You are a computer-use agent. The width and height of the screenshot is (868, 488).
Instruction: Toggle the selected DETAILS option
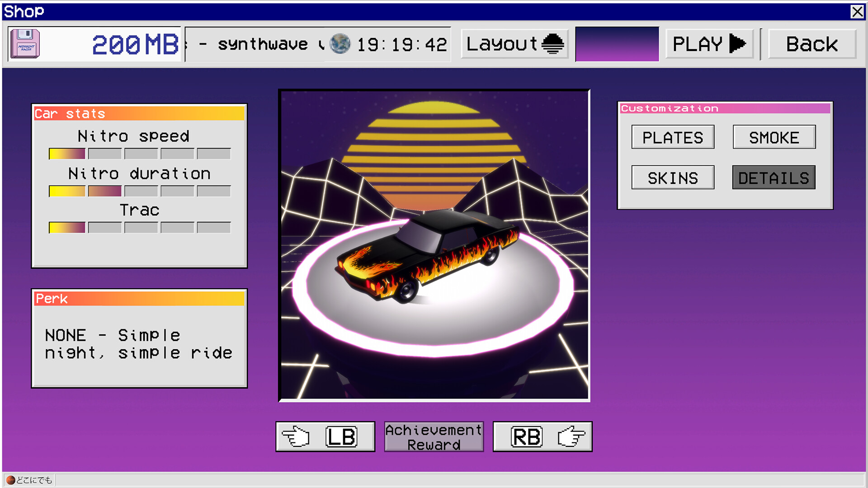pos(774,178)
